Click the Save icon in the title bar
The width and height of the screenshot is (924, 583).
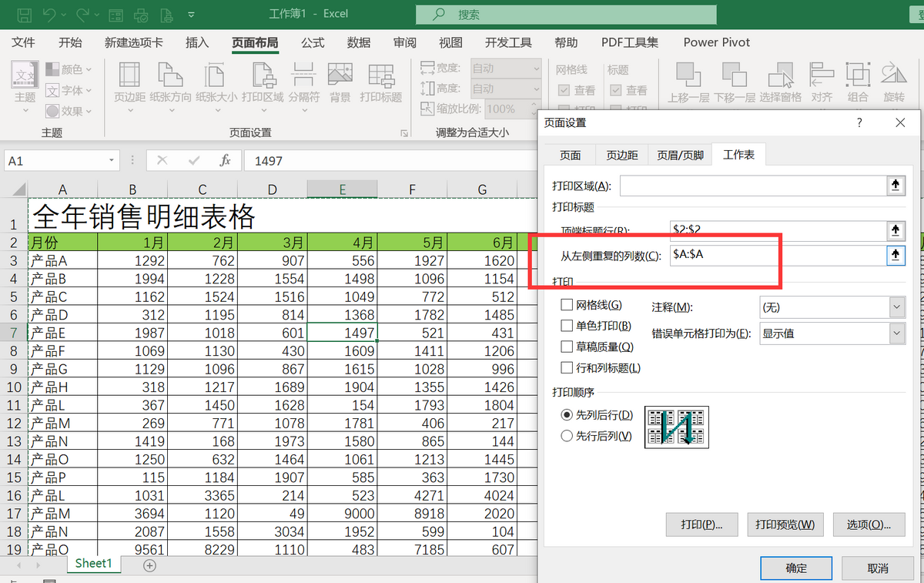pos(24,14)
